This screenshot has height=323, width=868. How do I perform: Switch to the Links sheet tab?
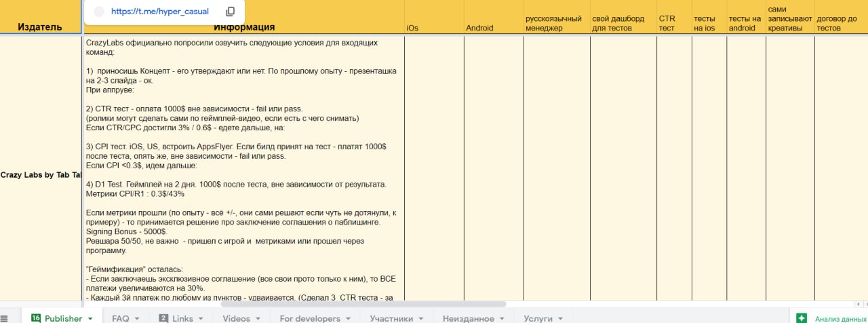pyautogui.click(x=182, y=318)
